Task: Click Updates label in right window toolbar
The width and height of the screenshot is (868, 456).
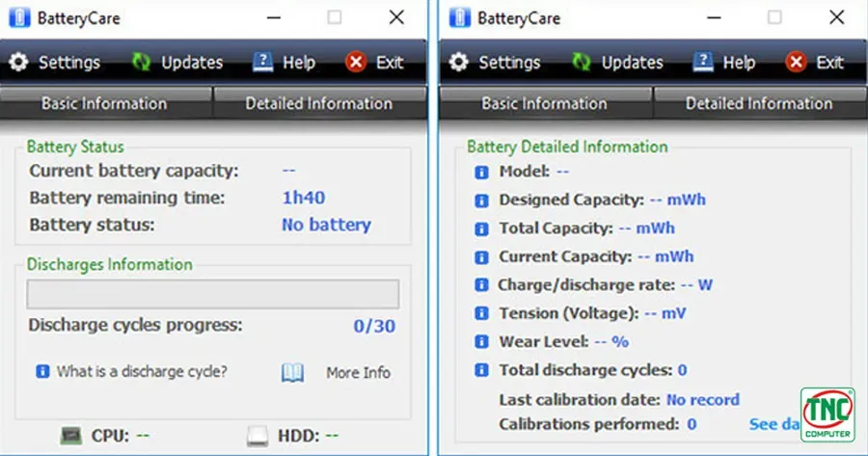Action: (633, 63)
